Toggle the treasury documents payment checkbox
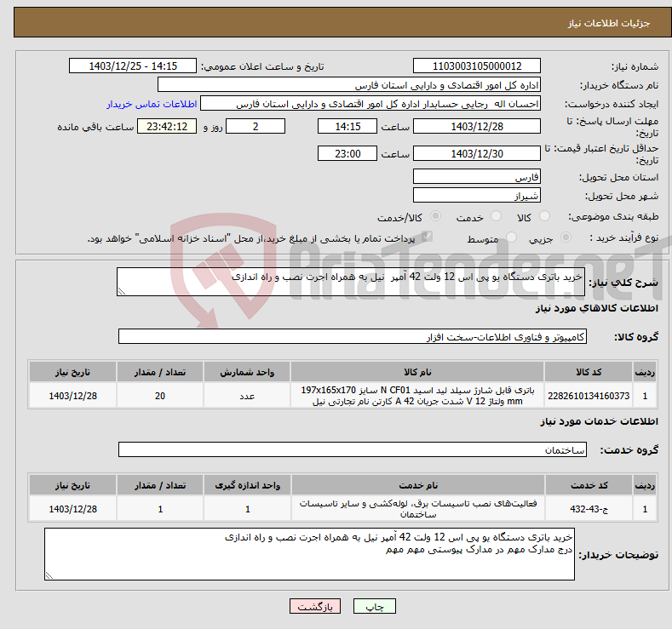 pos(427,237)
